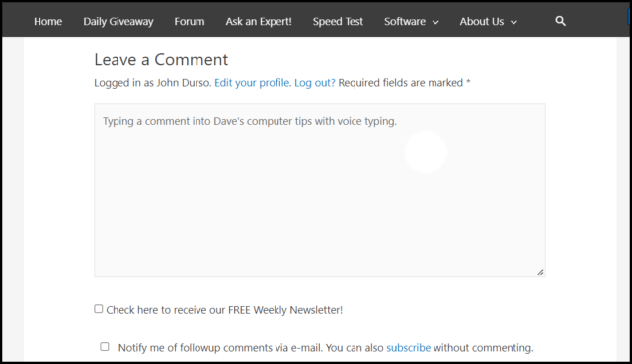The image size is (632, 364).
Task: Click the 'Check here to receive' newsletter label text
Action: 224,310
